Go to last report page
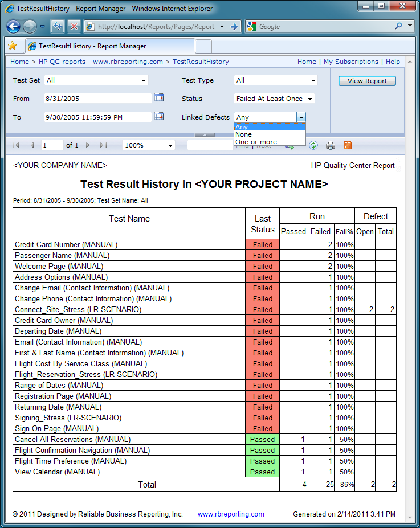 pyautogui.click(x=103, y=145)
